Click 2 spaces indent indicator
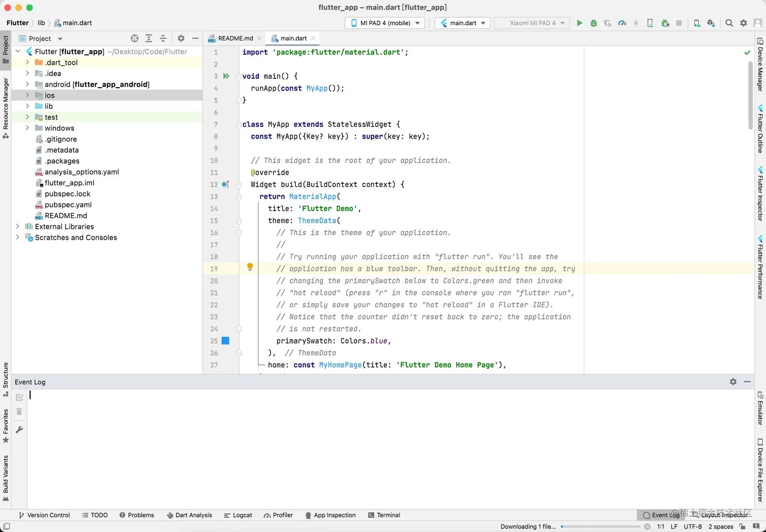766x532 pixels. (720, 526)
